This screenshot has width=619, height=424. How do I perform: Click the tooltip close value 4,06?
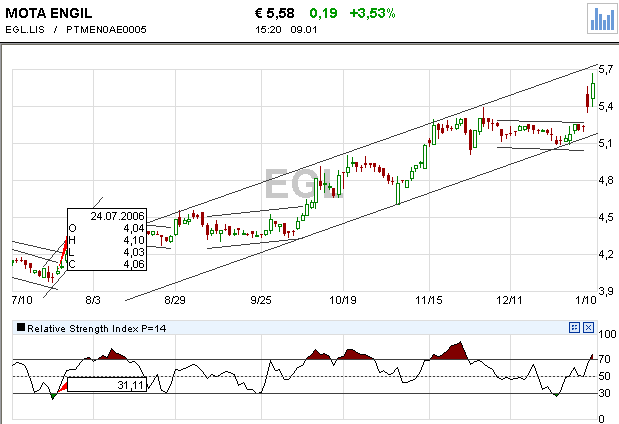pos(134,264)
